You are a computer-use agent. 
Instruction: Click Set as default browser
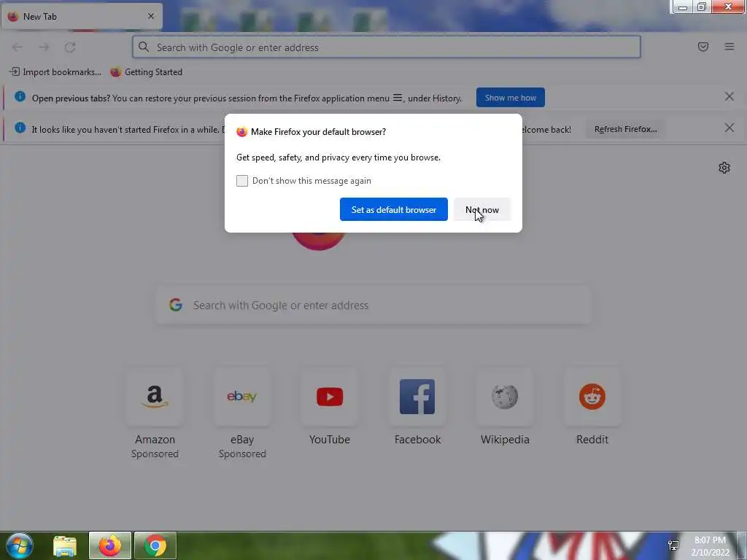point(393,209)
